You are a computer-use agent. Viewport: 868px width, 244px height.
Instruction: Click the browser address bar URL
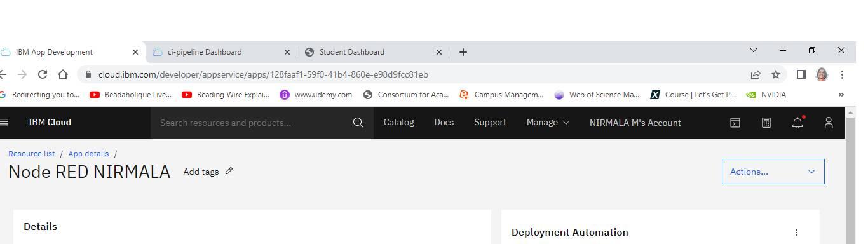263,74
